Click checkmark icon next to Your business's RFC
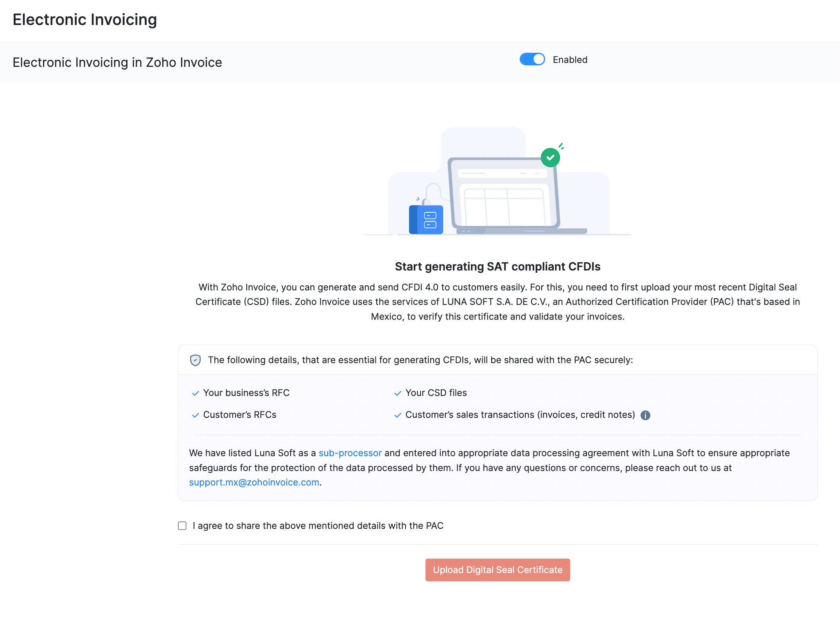Image resolution: width=840 pixels, height=627 pixels. pyautogui.click(x=196, y=393)
